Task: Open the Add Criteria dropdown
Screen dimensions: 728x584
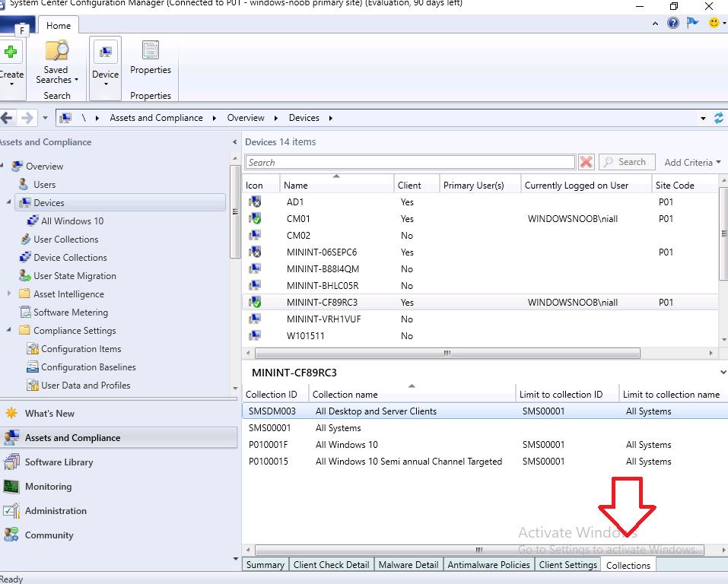Action: click(x=692, y=163)
